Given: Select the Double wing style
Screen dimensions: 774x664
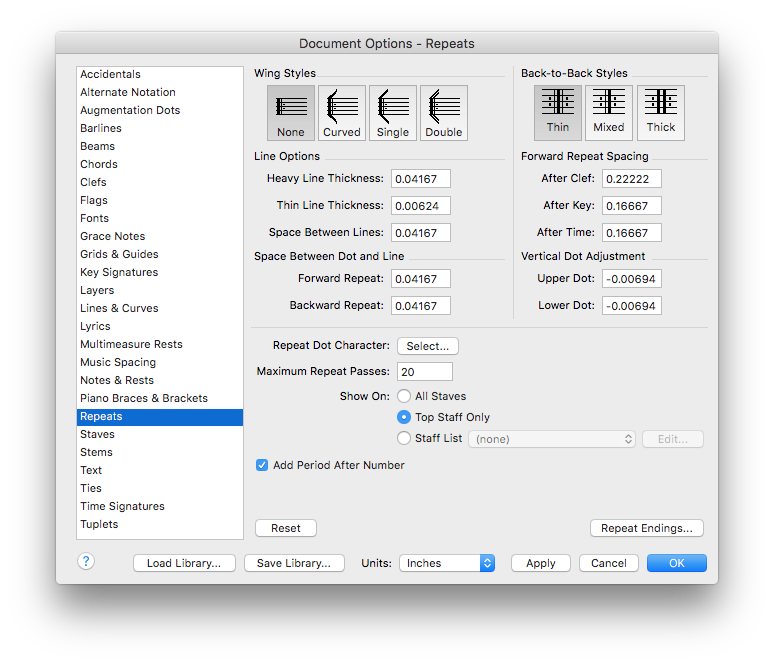Looking at the screenshot, I should point(444,113).
